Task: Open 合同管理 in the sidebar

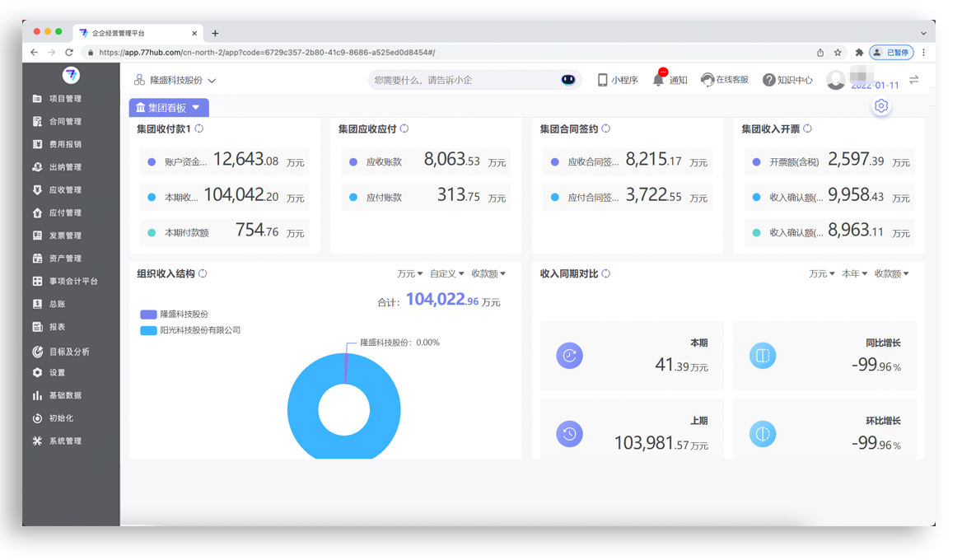Action: click(65, 122)
